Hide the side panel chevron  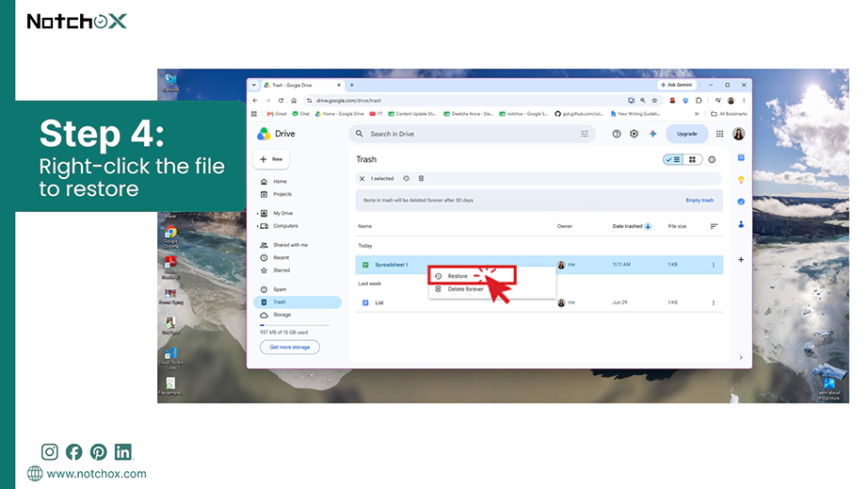[x=741, y=357]
